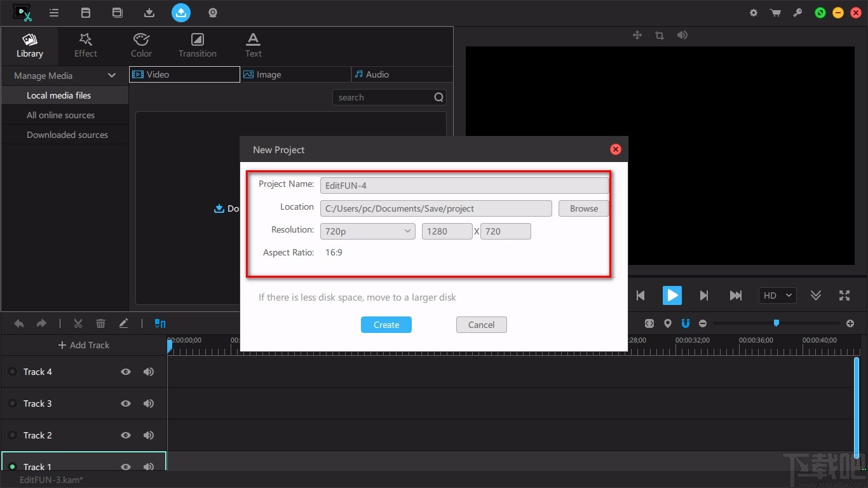Switch to the Transition tab
The image size is (868, 488).
(198, 44)
